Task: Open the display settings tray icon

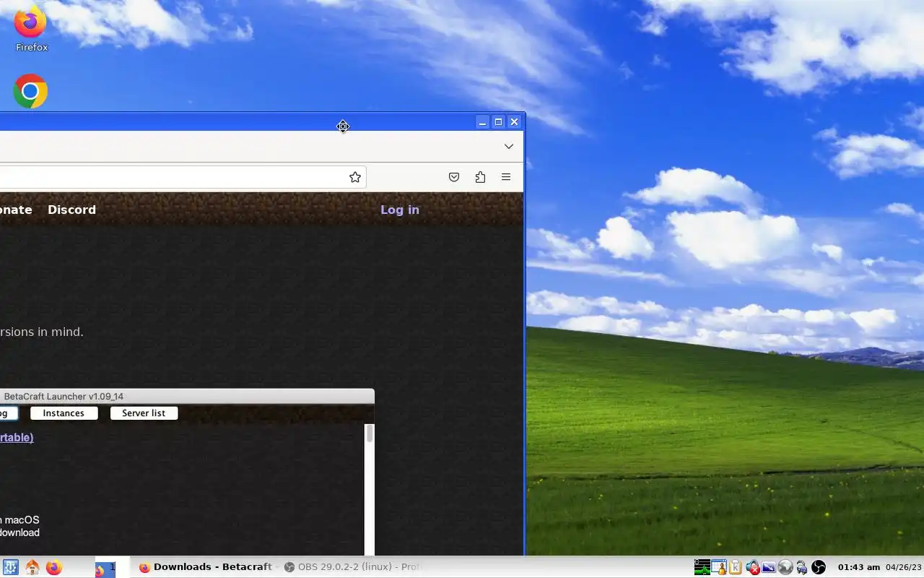Action: tap(769, 567)
